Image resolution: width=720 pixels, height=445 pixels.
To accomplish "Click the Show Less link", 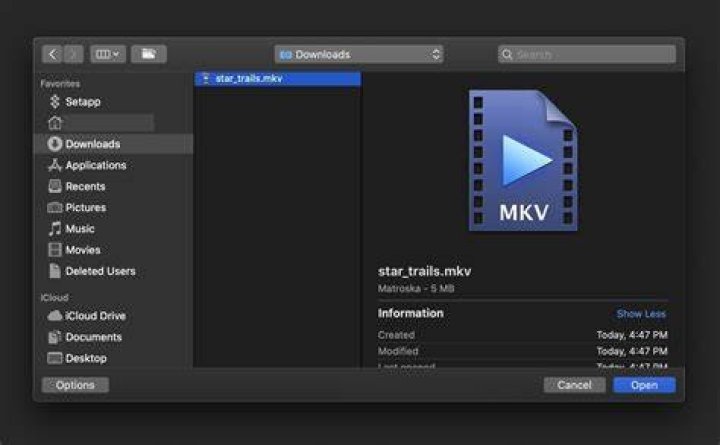I will coord(641,314).
